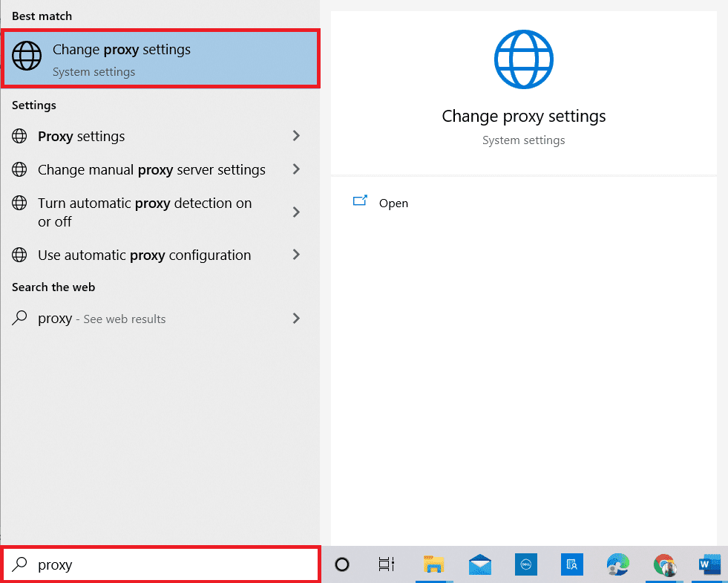Expand Turn automatic proxy detection on or off
The width and height of the screenshot is (728, 583).
pos(296,212)
